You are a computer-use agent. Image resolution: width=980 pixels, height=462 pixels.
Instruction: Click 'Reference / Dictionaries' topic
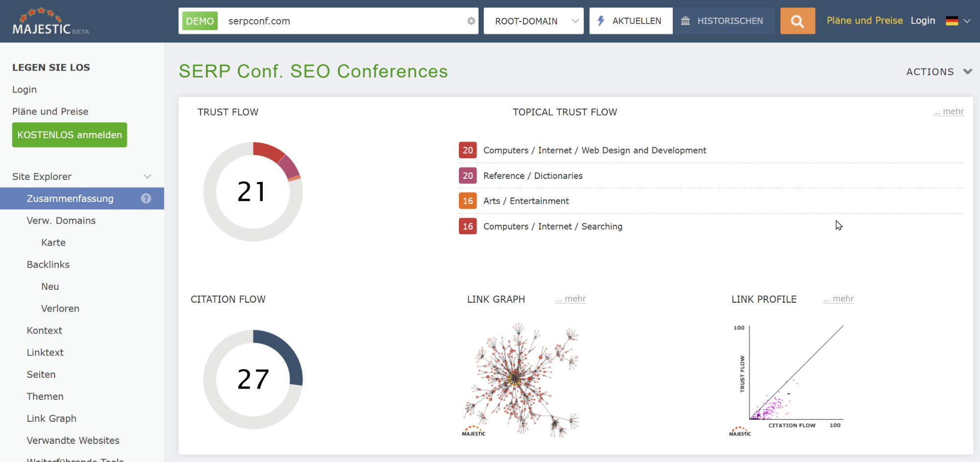pos(533,176)
